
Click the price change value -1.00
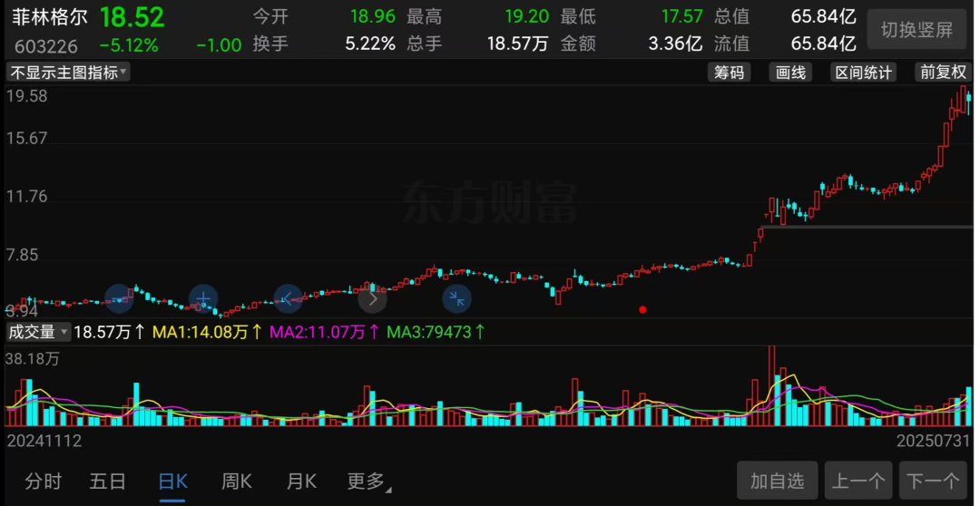click(219, 45)
